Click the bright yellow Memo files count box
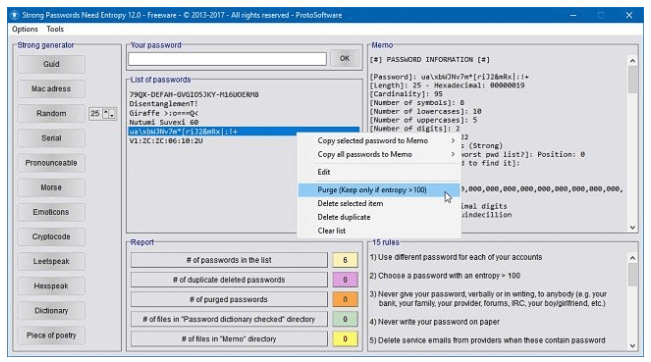This screenshot has width=651, height=362. click(x=345, y=339)
